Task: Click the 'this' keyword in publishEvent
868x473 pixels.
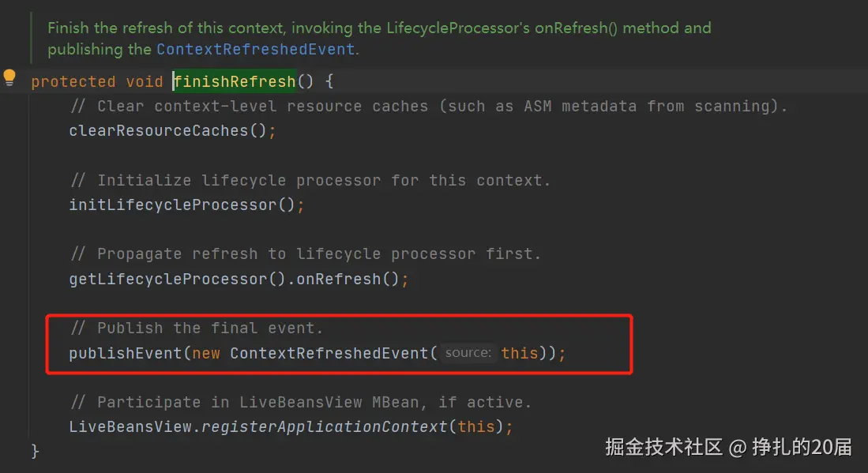Action: pos(519,353)
